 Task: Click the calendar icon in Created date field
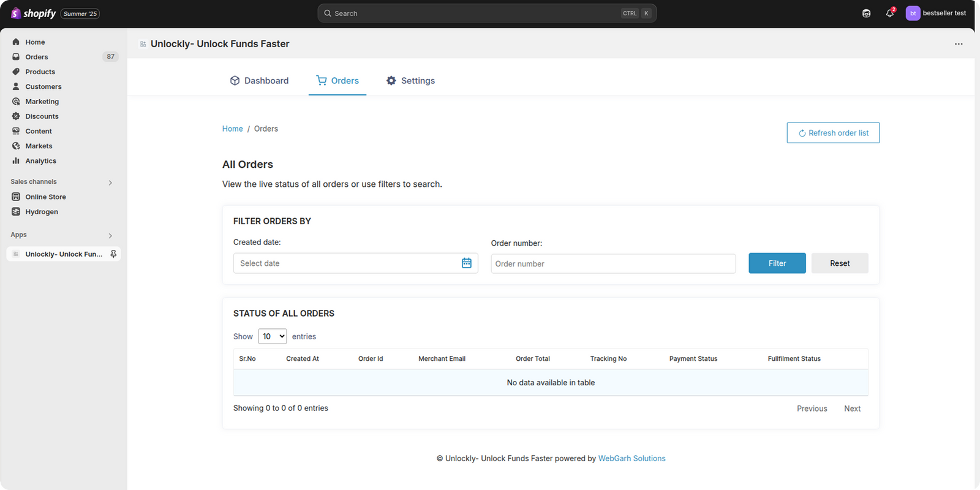[466, 263]
